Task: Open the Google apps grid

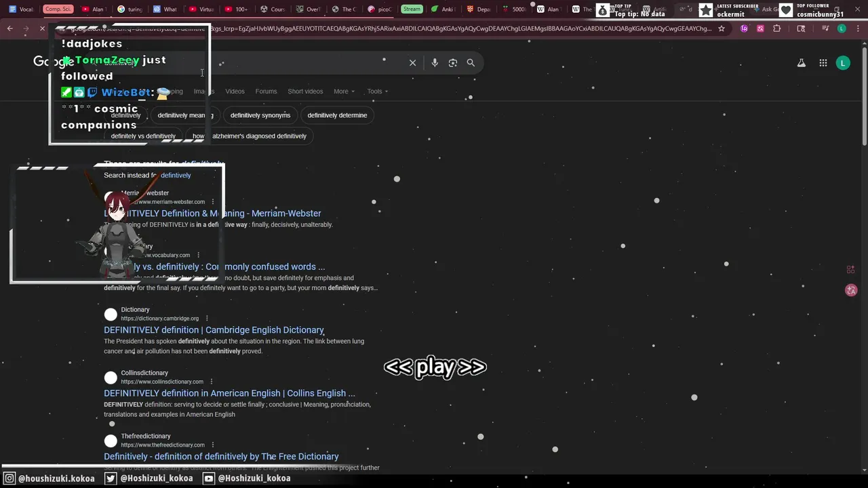Action: (x=823, y=63)
